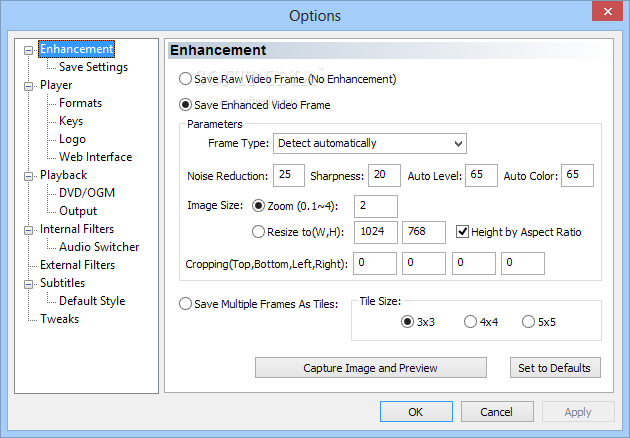The height and width of the screenshot is (438, 630).
Task: Open the DVD/OGM playback settings
Action: click(x=87, y=193)
